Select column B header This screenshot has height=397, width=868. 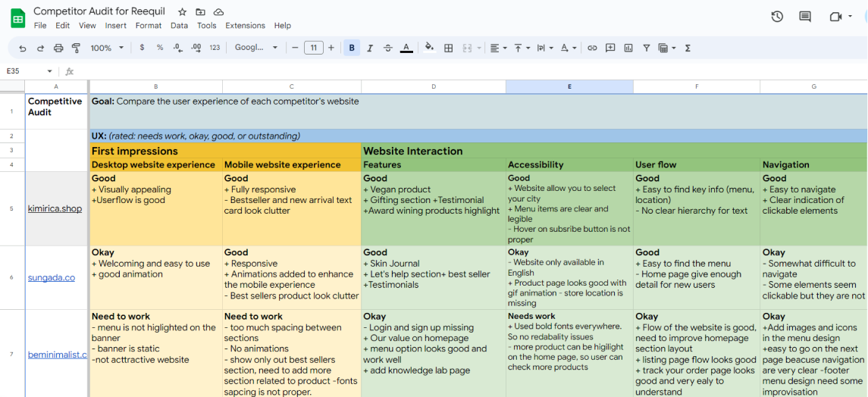[156, 87]
